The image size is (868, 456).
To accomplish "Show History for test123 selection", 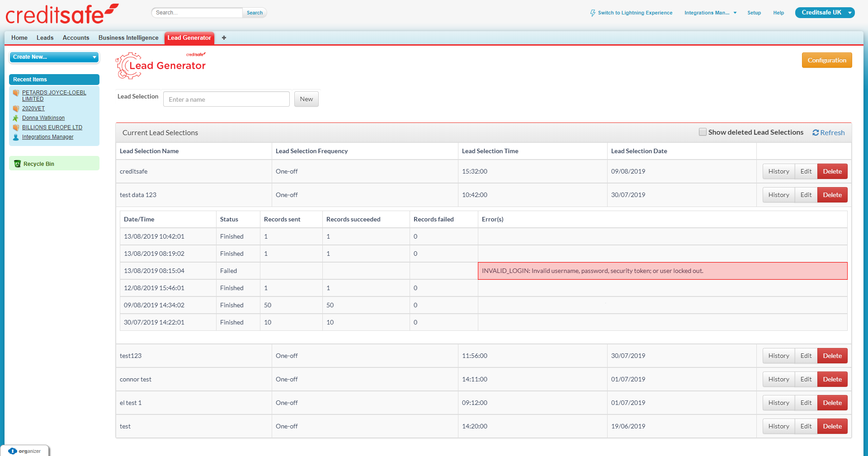I will (778, 356).
